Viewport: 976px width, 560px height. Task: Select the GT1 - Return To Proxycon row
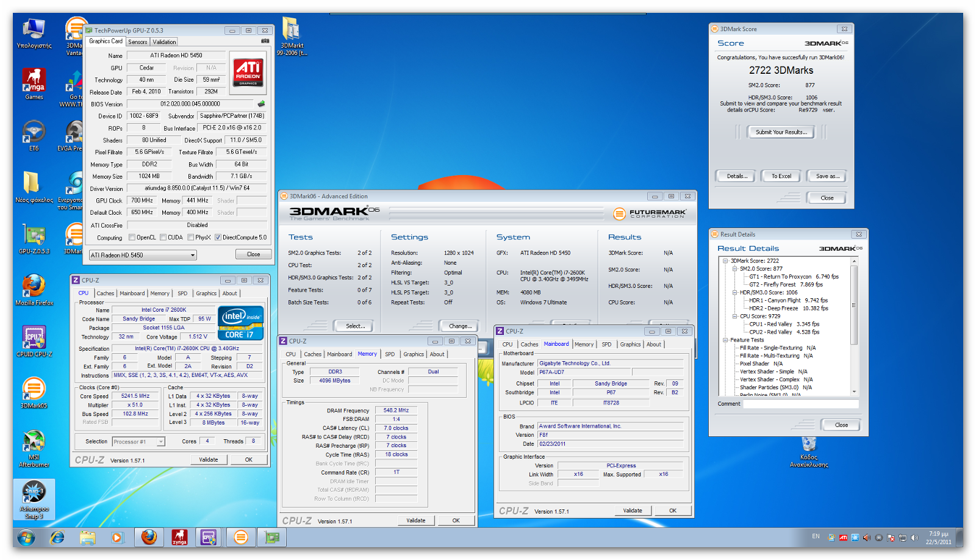(794, 276)
